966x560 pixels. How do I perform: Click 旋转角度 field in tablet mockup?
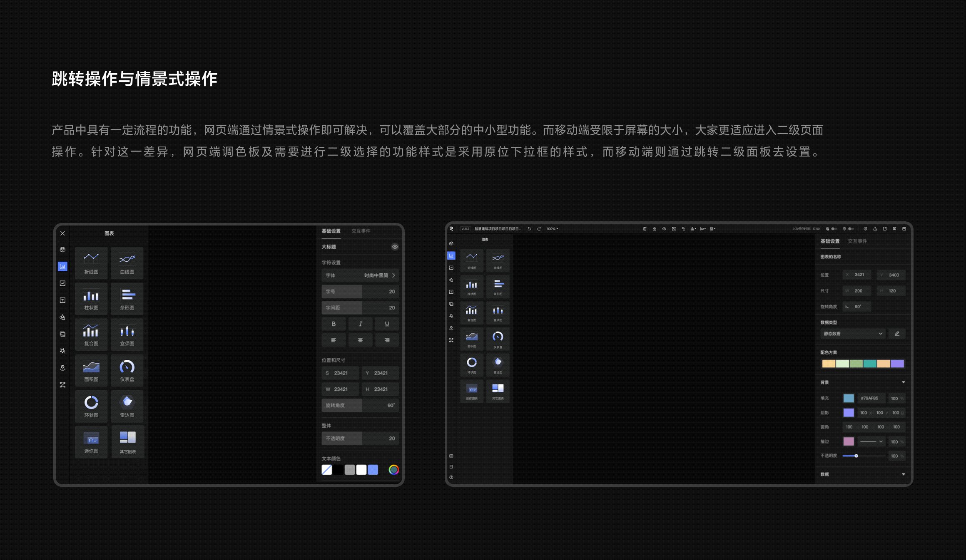360,405
